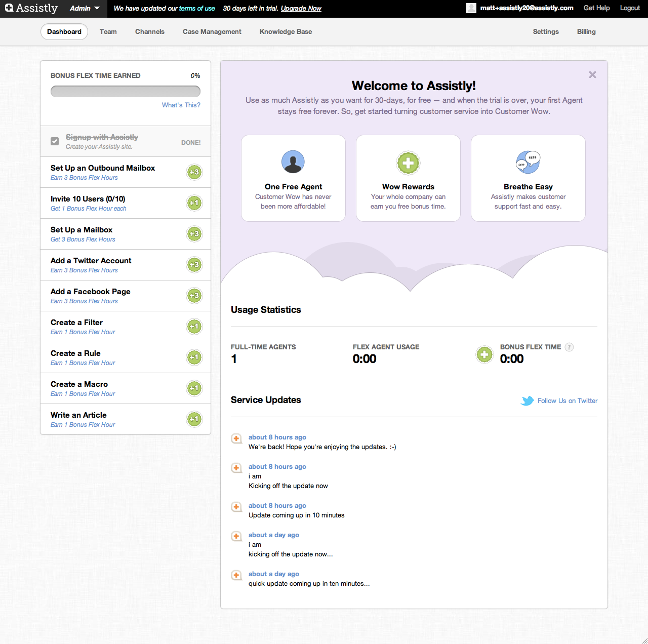648x644 pixels.
Task: Expand the 'Update coming up in 10 minutes' entry
Action: (236, 507)
